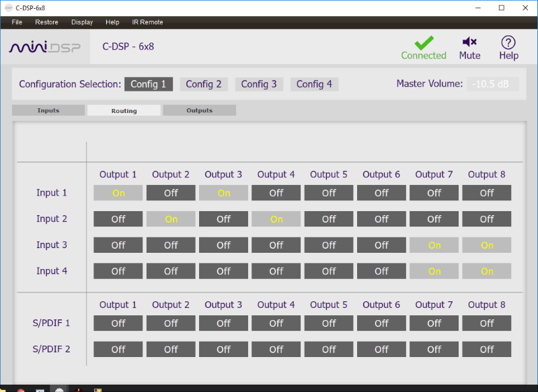
Task: Enable S/PDIF 1 to Output 5 routing
Action: click(329, 323)
